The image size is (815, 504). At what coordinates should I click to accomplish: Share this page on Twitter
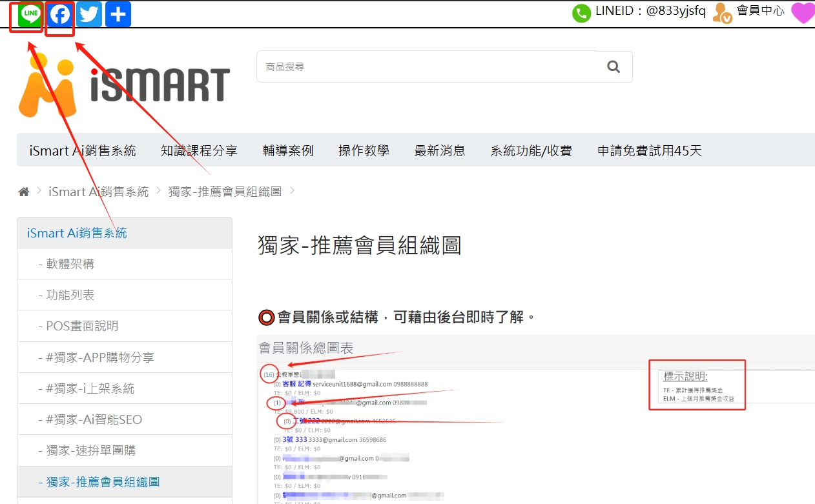tap(89, 14)
